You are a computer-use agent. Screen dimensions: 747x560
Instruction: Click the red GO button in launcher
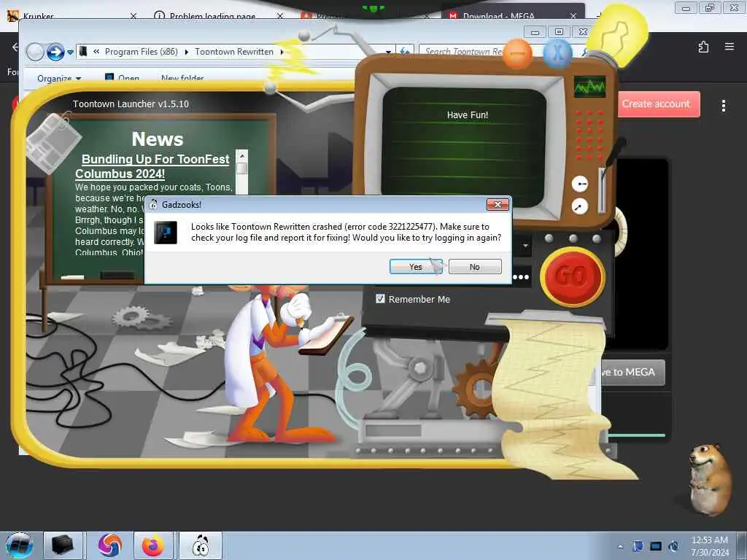point(573,276)
